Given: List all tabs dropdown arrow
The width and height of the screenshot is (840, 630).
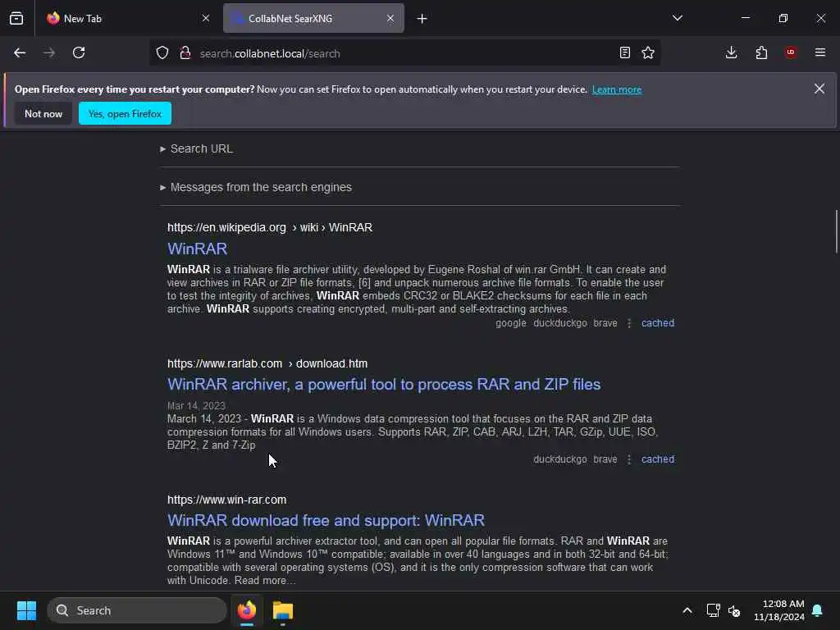Looking at the screenshot, I should 678,18.
